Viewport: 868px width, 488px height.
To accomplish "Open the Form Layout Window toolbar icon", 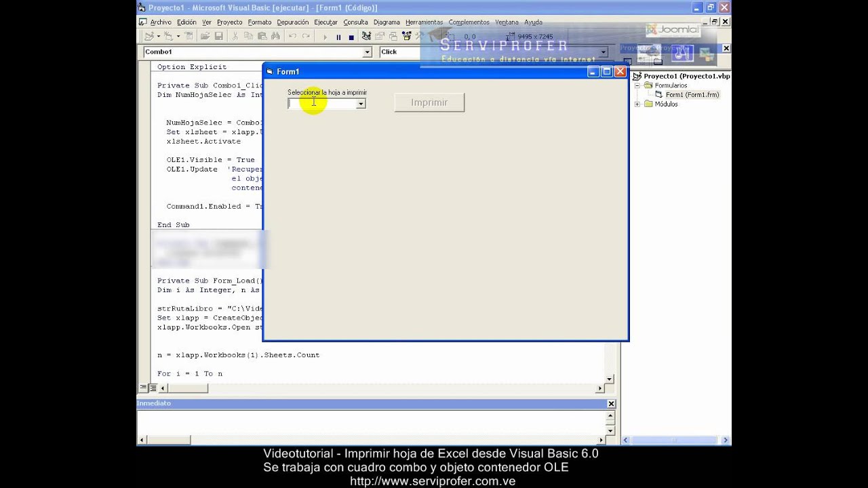I will 393,37.
